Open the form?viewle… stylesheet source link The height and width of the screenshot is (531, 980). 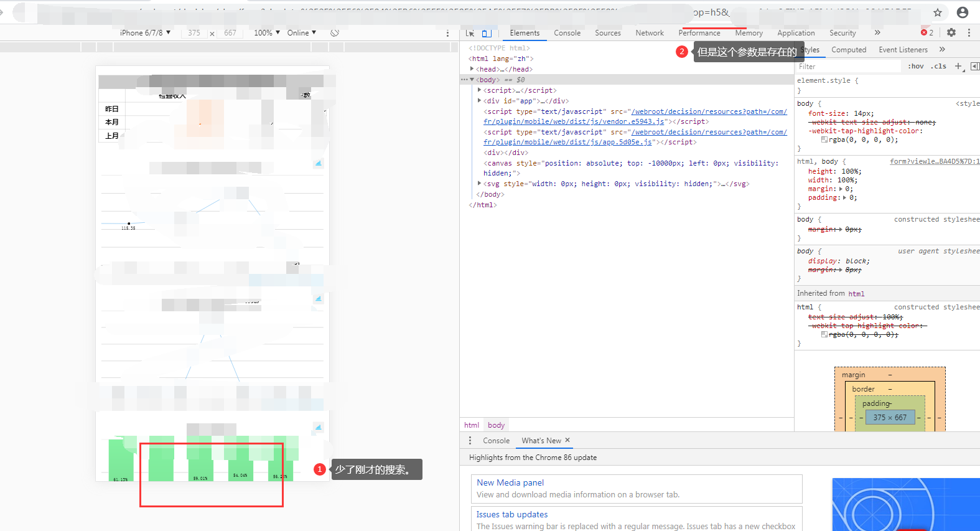tap(935, 161)
